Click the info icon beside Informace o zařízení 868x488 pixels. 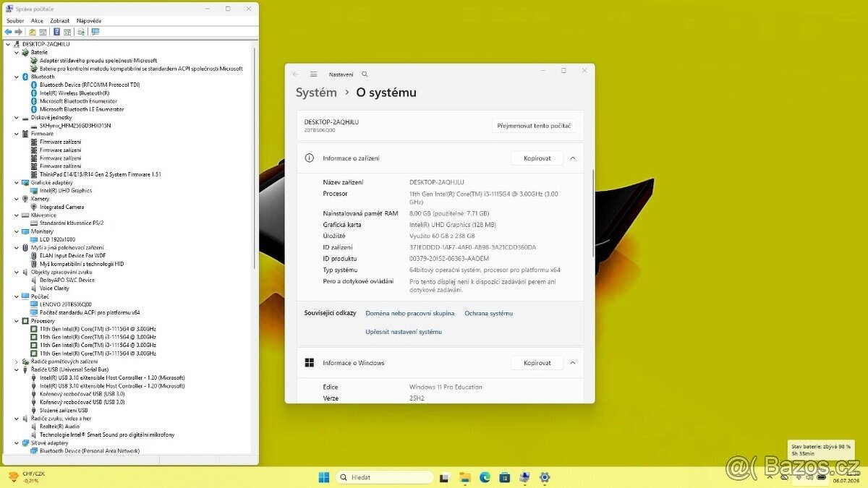[310, 158]
